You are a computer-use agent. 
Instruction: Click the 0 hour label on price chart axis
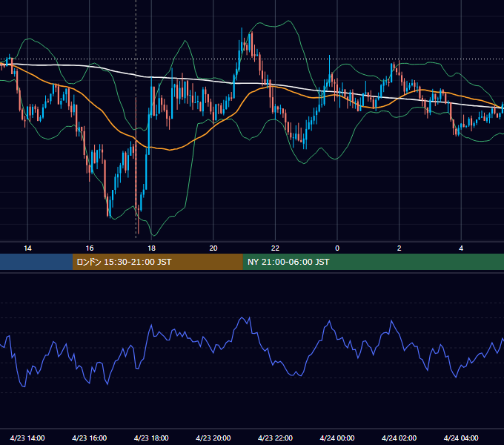point(337,248)
